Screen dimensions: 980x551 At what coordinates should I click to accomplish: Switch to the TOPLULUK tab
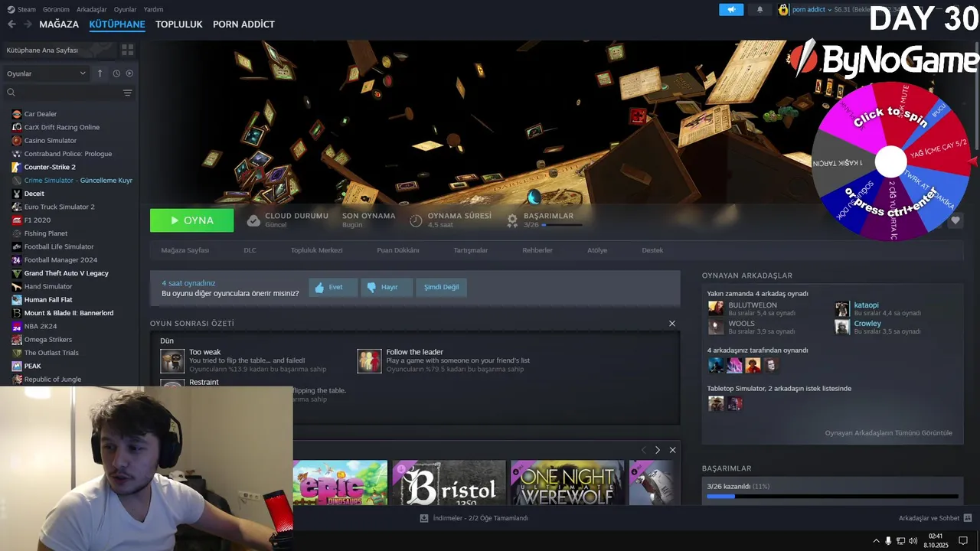click(179, 24)
